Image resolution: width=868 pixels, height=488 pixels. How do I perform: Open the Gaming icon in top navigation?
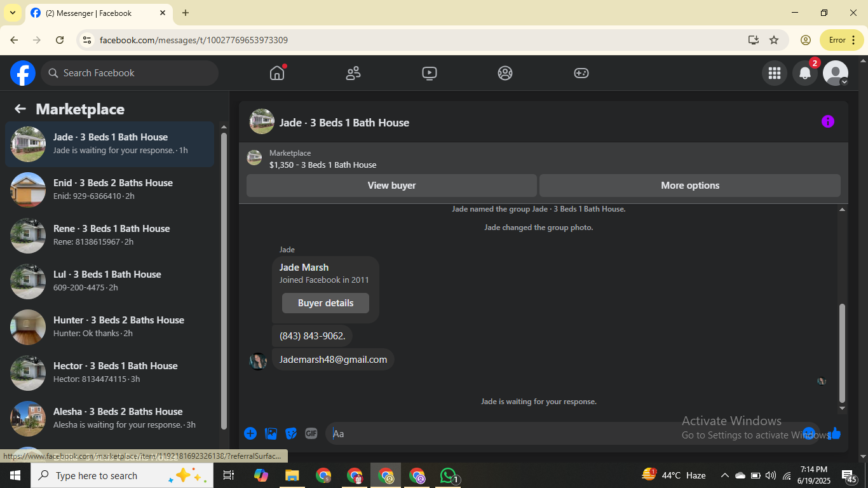pyautogui.click(x=581, y=73)
